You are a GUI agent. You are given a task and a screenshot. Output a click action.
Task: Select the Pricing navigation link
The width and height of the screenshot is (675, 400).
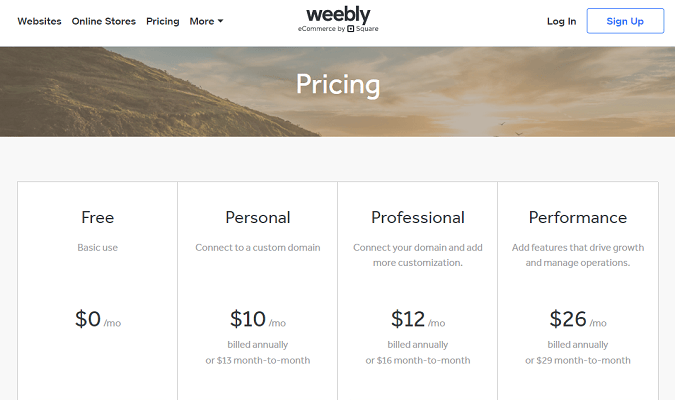[x=162, y=21]
